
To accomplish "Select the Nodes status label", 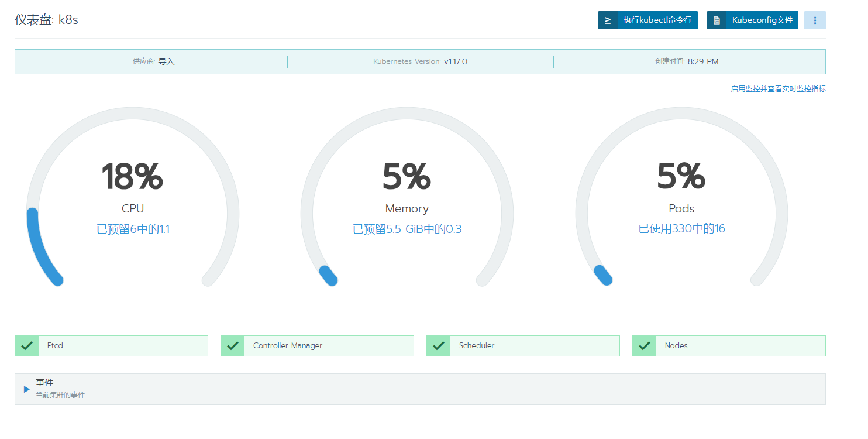I will [676, 346].
